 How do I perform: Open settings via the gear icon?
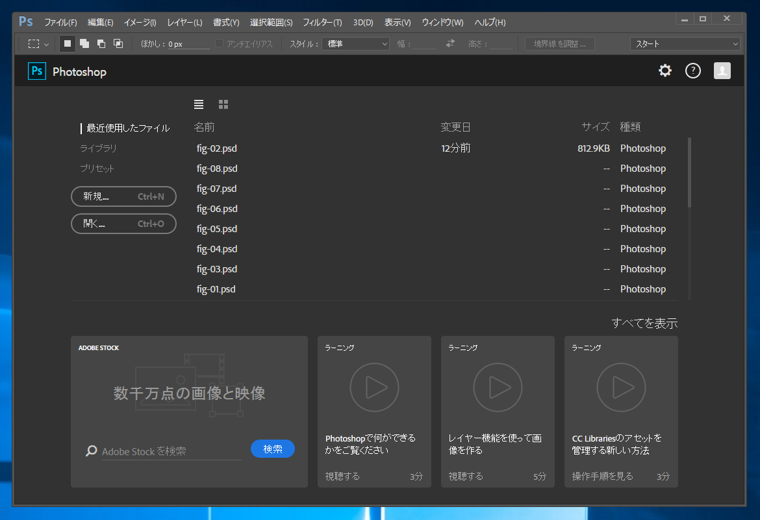tap(665, 71)
